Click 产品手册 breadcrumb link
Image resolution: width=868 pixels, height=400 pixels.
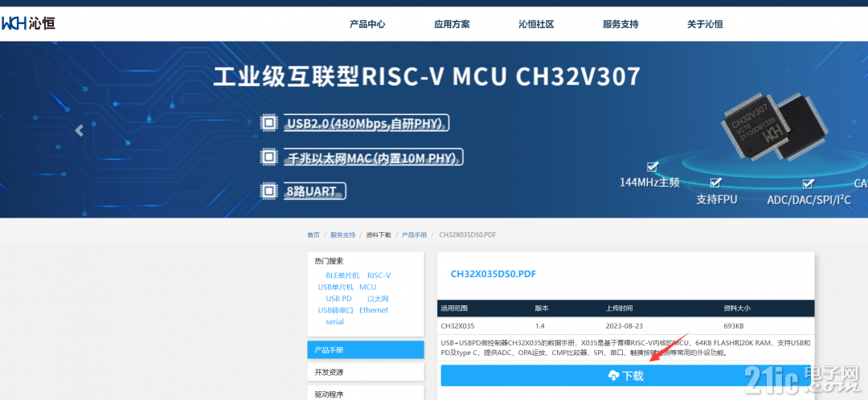[x=414, y=235]
